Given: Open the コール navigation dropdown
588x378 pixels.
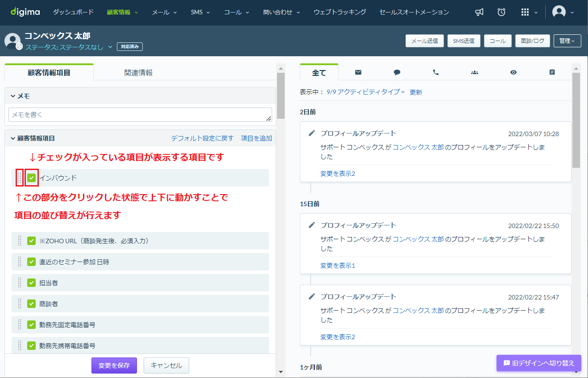Looking at the screenshot, I should tap(237, 12).
